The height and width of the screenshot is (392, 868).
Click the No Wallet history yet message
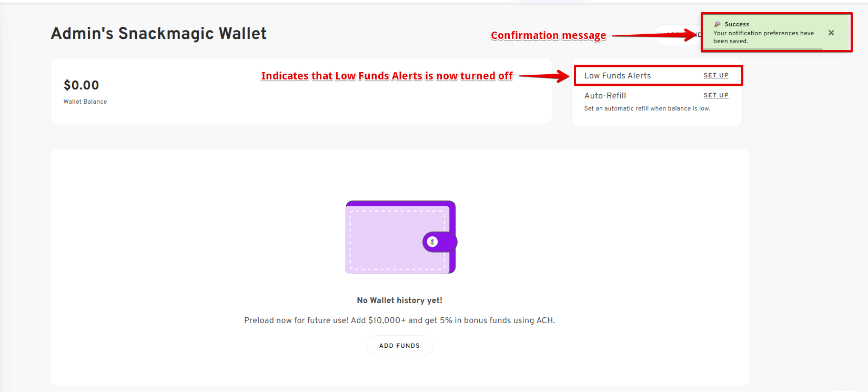[399, 300]
